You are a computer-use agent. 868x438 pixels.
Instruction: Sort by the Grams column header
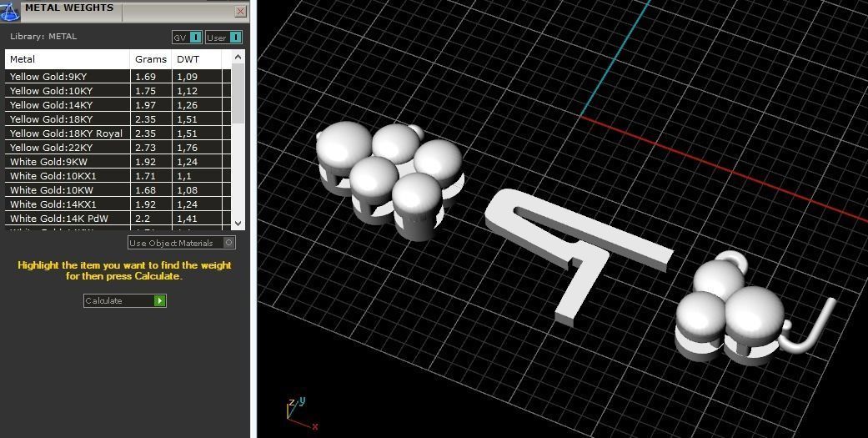(151, 59)
